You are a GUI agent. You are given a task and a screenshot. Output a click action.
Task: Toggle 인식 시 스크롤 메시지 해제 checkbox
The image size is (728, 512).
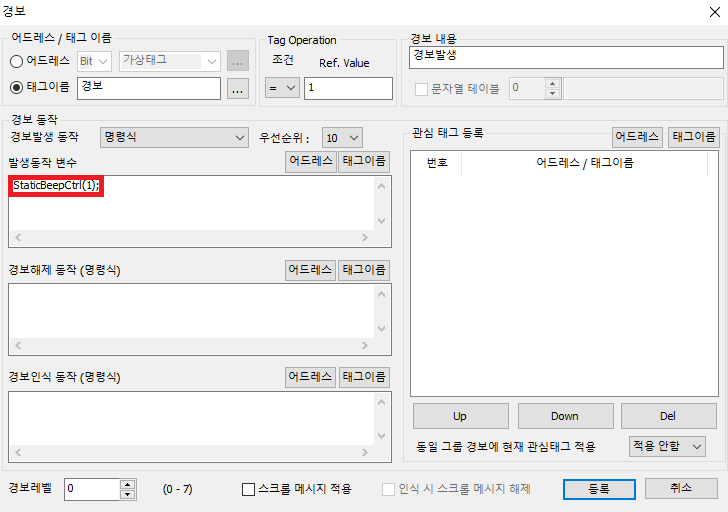(388, 489)
